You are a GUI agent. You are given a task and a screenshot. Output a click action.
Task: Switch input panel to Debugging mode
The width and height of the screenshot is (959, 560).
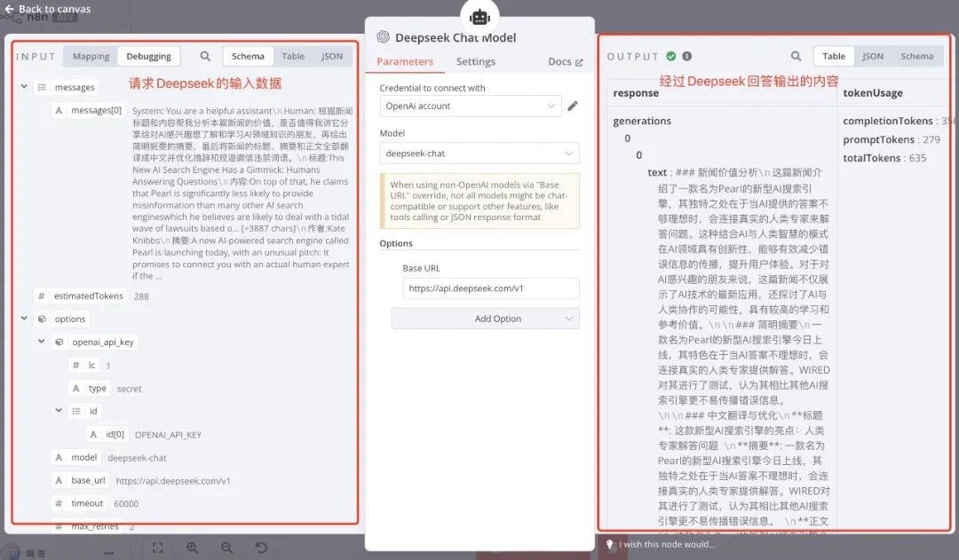[148, 56]
